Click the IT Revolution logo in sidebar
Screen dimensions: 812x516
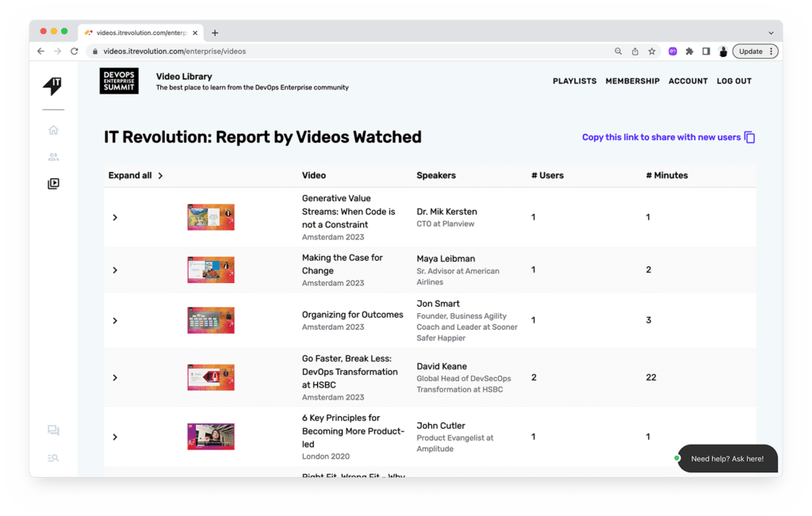[x=52, y=86]
